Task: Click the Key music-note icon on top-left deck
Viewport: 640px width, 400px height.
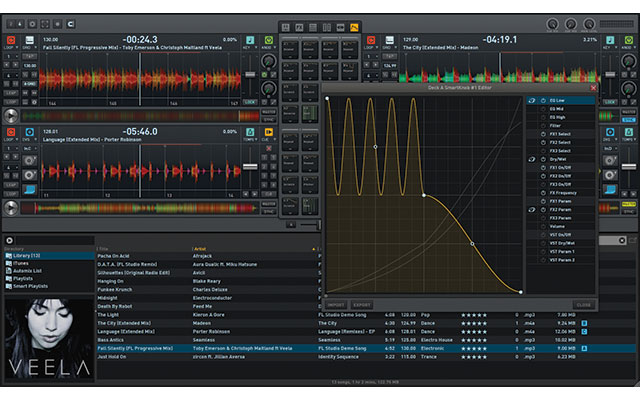Action: (x=248, y=38)
